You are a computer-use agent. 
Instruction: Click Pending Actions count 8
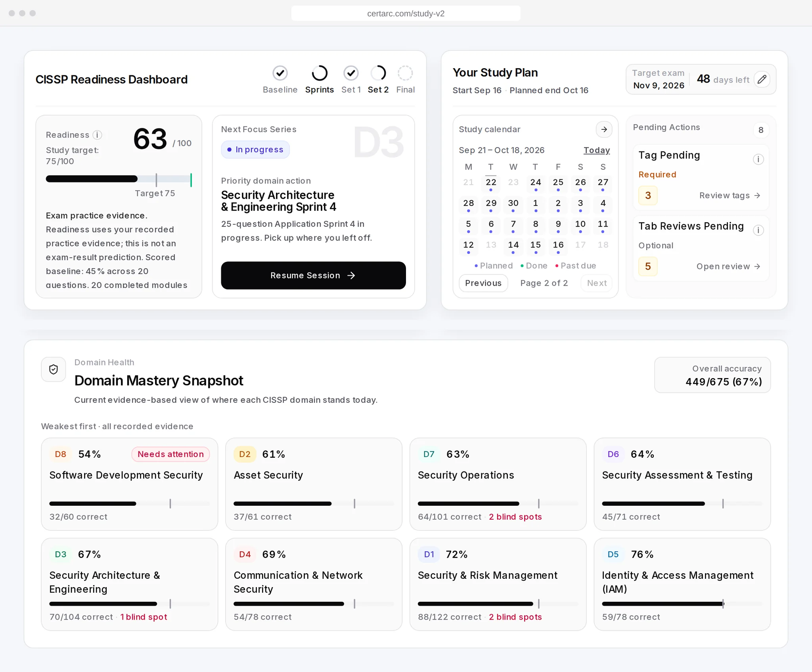pos(760,130)
